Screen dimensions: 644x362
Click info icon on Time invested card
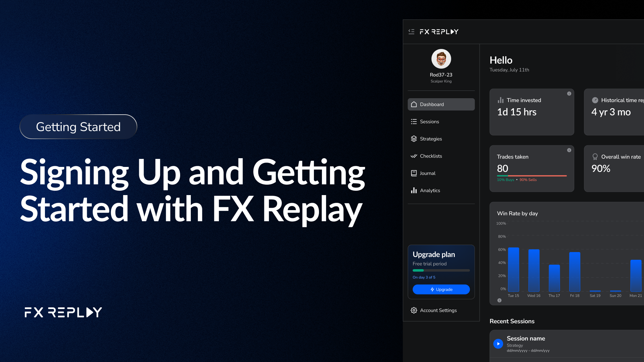coord(569,94)
